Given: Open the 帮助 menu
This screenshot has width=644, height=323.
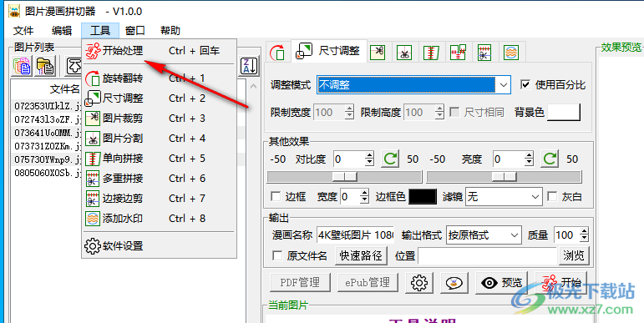Looking at the screenshot, I should tap(170, 31).
